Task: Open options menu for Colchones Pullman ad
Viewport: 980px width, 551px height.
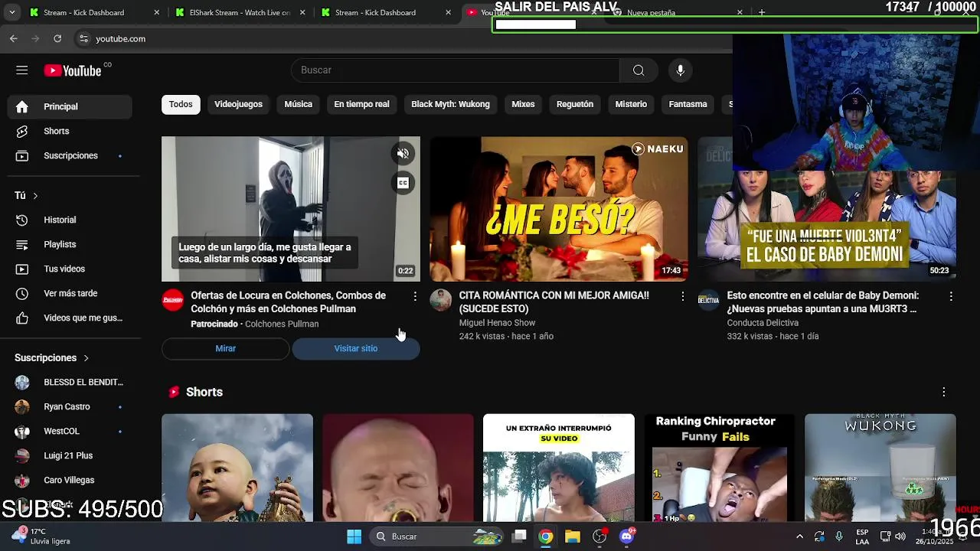Action: [x=415, y=296]
